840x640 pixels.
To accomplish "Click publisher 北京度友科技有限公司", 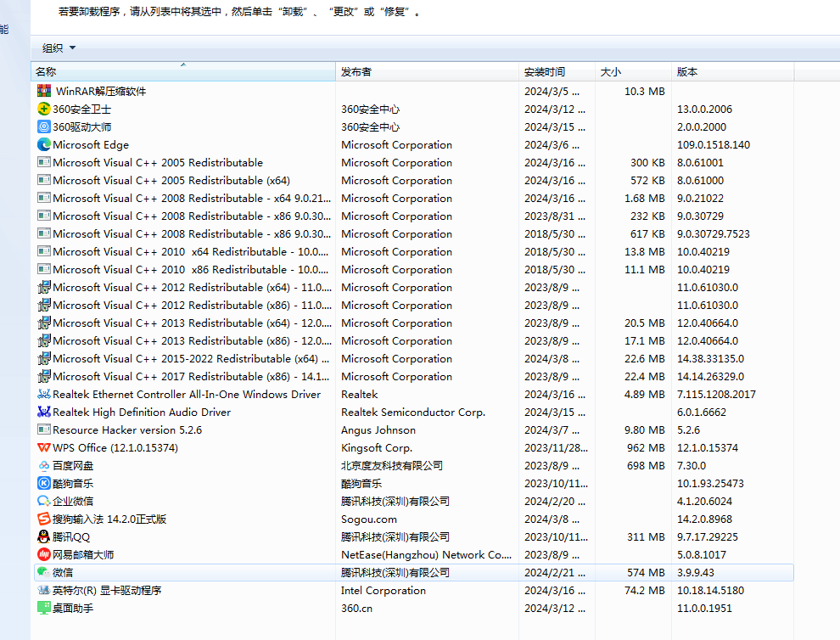I will pos(392,465).
